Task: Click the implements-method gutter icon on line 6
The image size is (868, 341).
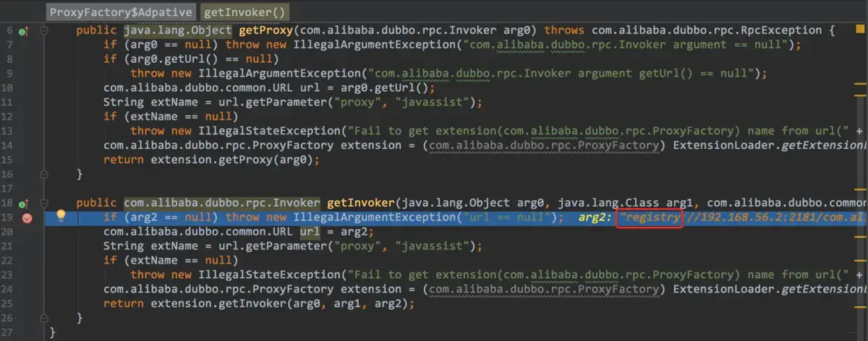Action: [23, 31]
